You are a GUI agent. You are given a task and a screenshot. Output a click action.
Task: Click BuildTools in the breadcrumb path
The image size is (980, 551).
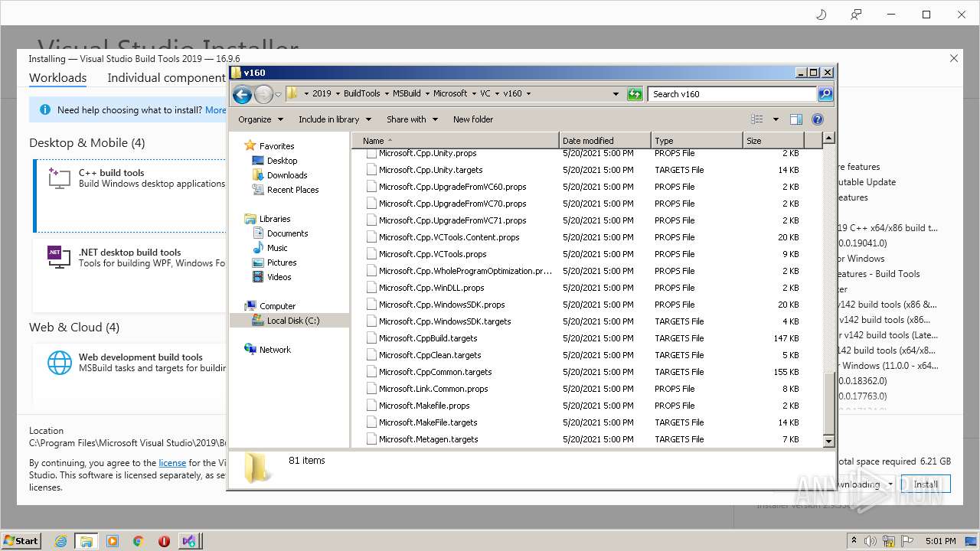(x=361, y=93)
